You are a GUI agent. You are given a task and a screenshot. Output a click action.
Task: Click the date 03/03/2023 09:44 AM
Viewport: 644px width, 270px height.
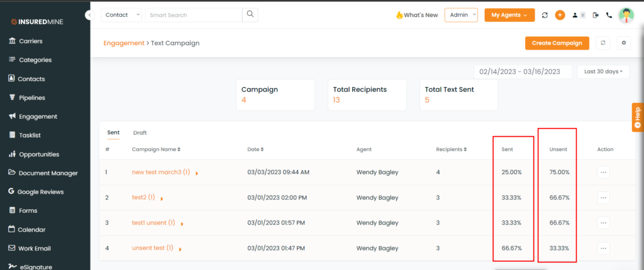pyautogui.click(x=279, y=172)
